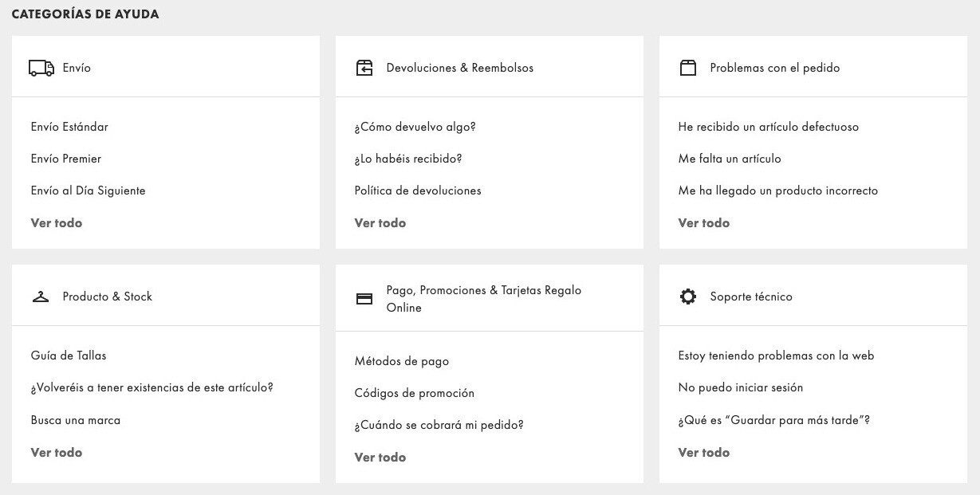
Task: Open the Soporte técnico heading
Action: (x=751, y=297)
